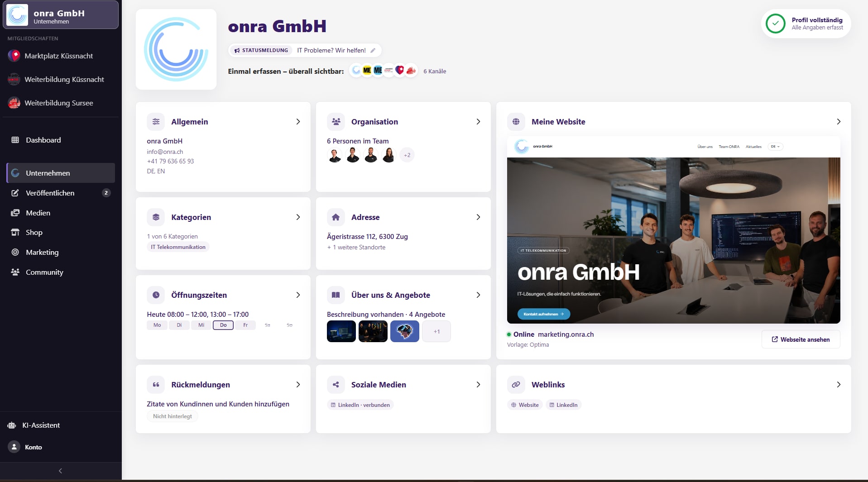The width and height of the screenshot is (868, 482).
Task: Click the Kategorien layers icon
Action: [156, 217]
